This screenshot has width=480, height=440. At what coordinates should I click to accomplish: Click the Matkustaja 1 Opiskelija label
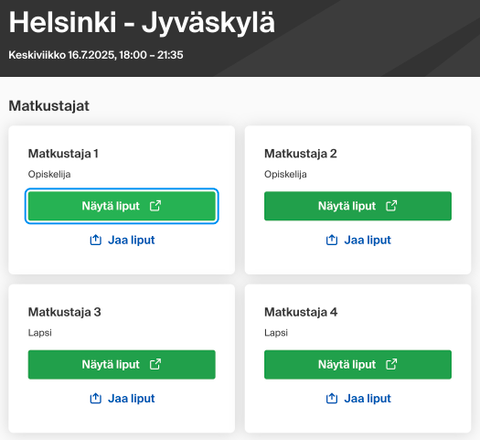[x=49, y=174]
